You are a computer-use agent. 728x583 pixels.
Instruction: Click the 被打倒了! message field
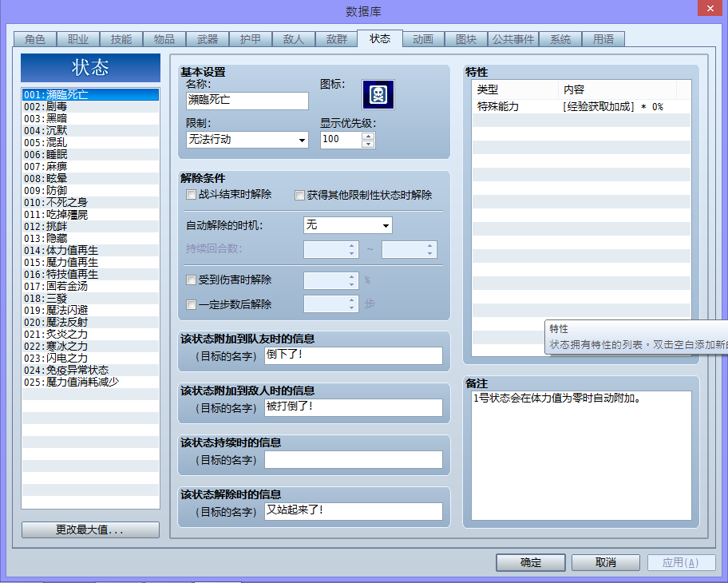tap(354, 407)
